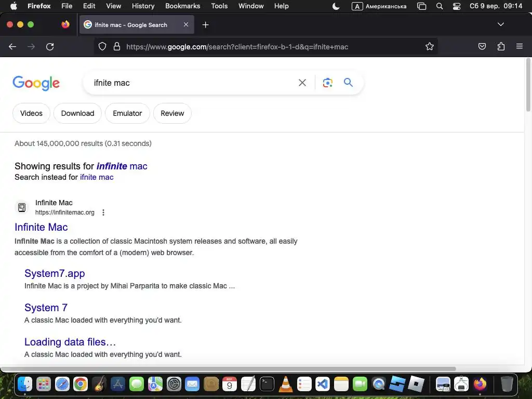Open the Американська input source menu
532x399 pixels.
click(x=379, y=6)
